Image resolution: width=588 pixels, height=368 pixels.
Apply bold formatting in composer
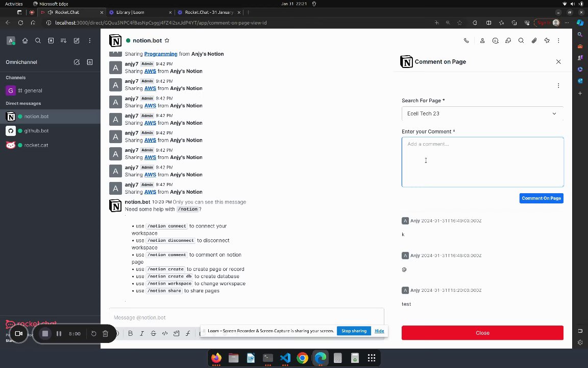coord(131,333)
